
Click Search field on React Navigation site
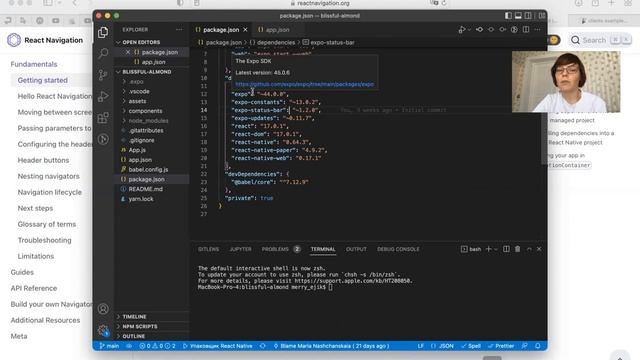600,40
